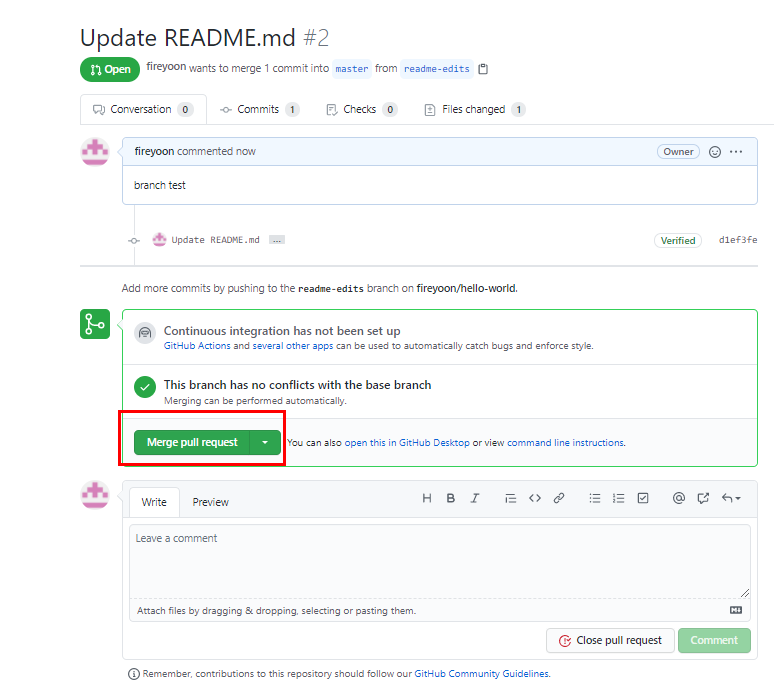The image size is (774, 684).
Task: Insert a numbered list
Action: (x=619, y=498)
